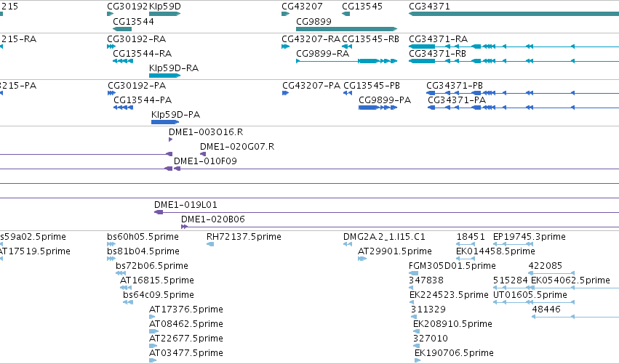Screen dimensions: 619x364
Task: Click the CG43207-RA transcript label
Action: tap(311, 39)
